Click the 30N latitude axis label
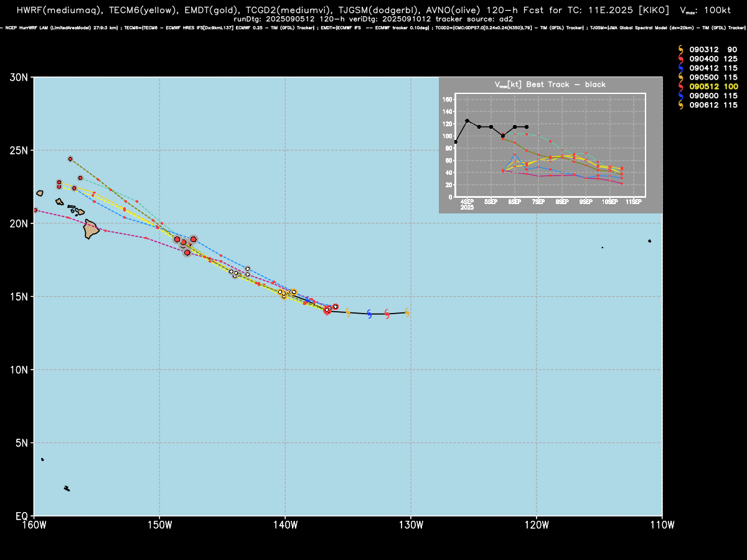The width and height of the screenshot is (747, 560). coord(19,78)
